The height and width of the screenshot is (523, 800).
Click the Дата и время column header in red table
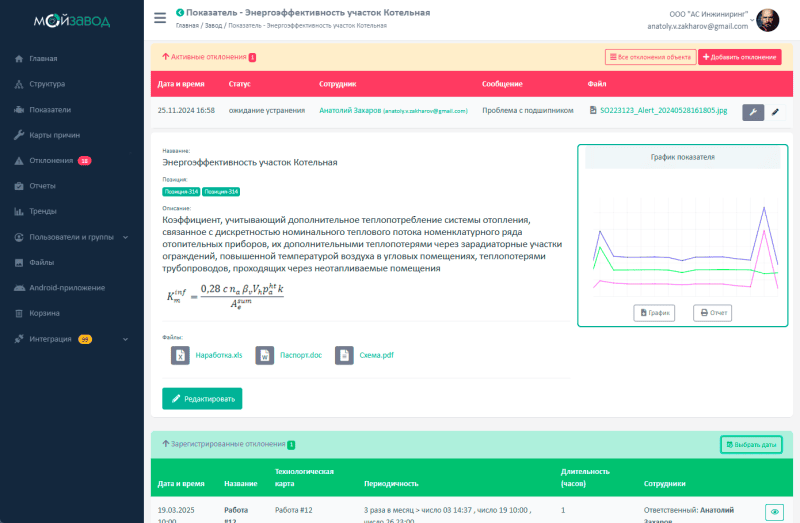pyautogui.click(x=181, y=84)
